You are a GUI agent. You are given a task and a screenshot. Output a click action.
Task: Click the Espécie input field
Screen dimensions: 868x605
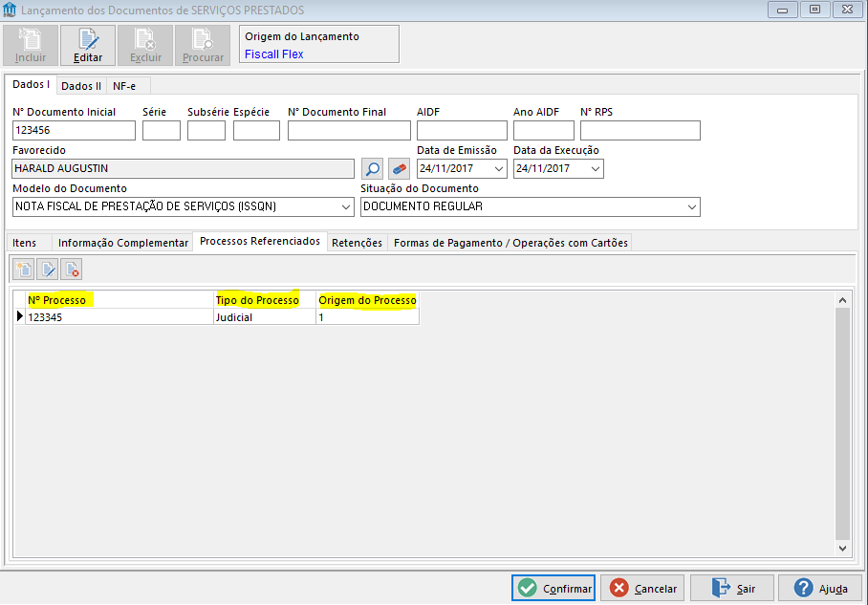[x=256, y=131]
